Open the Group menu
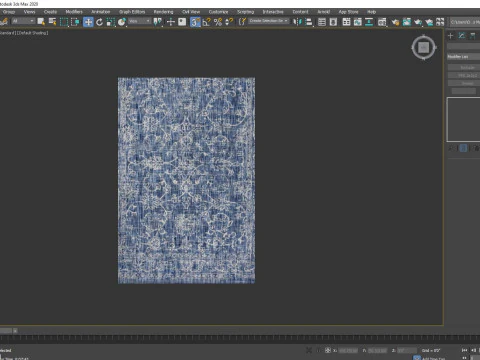Image resolution: width=480 pixels, height=360 pixels. pyautogui.click(x=9, y=12)
